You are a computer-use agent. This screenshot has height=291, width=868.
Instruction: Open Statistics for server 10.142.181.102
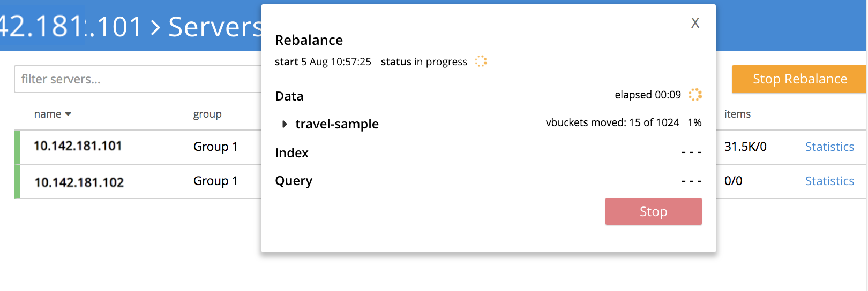tap(829, 181)
